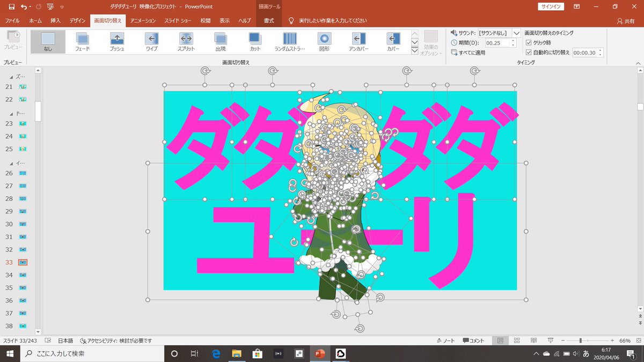Image resolution: width=644 pixels, height=362 pixels.
Task: Open Windows Start menu
Action: click(x=10, y=354)
